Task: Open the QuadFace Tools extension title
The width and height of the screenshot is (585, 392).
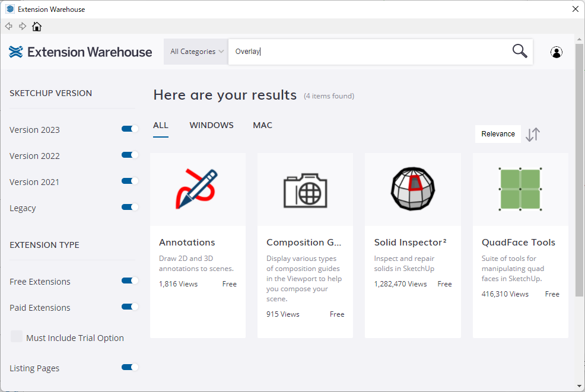Action: 518,243
